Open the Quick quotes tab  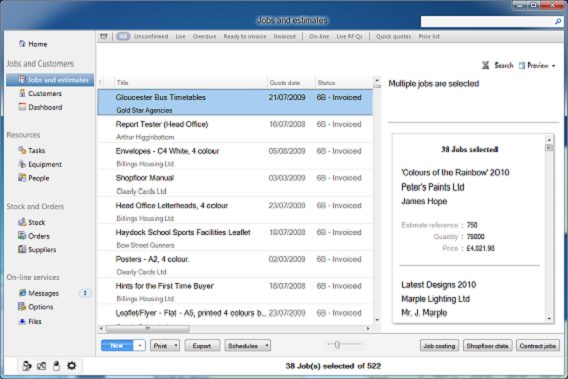[393, 37]
